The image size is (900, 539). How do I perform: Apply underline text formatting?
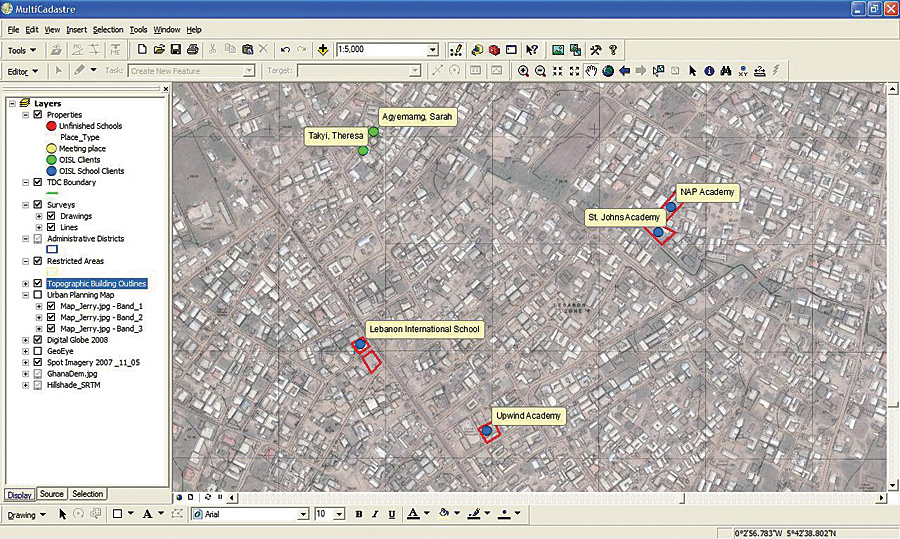click(x=391, y=514)
